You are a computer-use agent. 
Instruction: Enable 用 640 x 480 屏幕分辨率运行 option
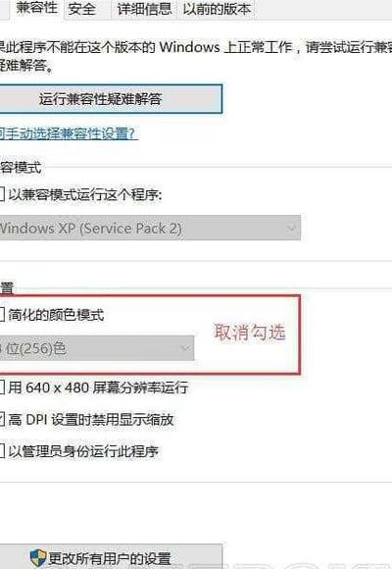[1, 388]
